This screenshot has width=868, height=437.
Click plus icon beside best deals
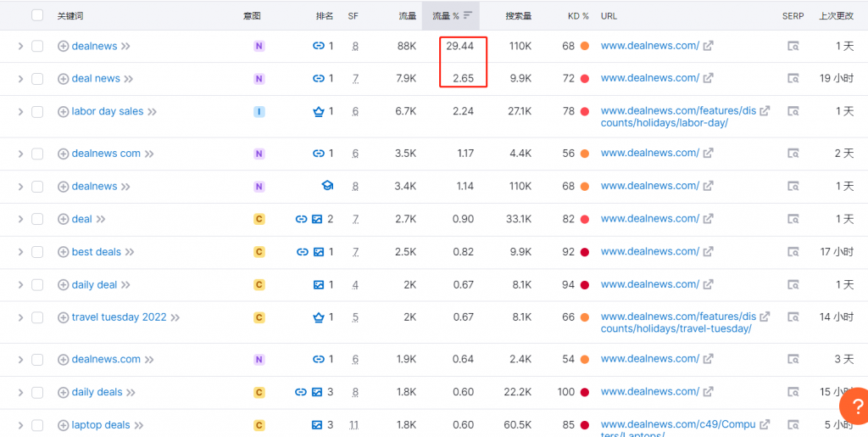[x=63, y=252]
